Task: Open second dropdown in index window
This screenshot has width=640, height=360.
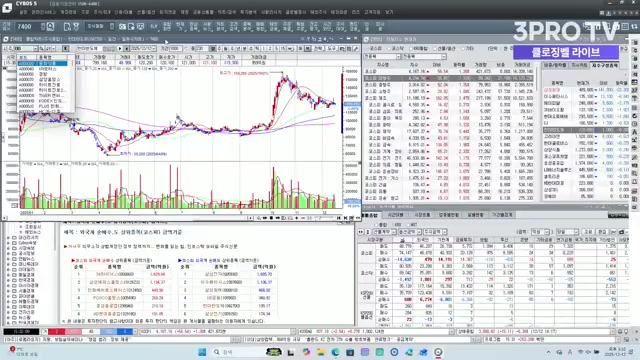Action: pyautogui.click(x=443, y=57)
